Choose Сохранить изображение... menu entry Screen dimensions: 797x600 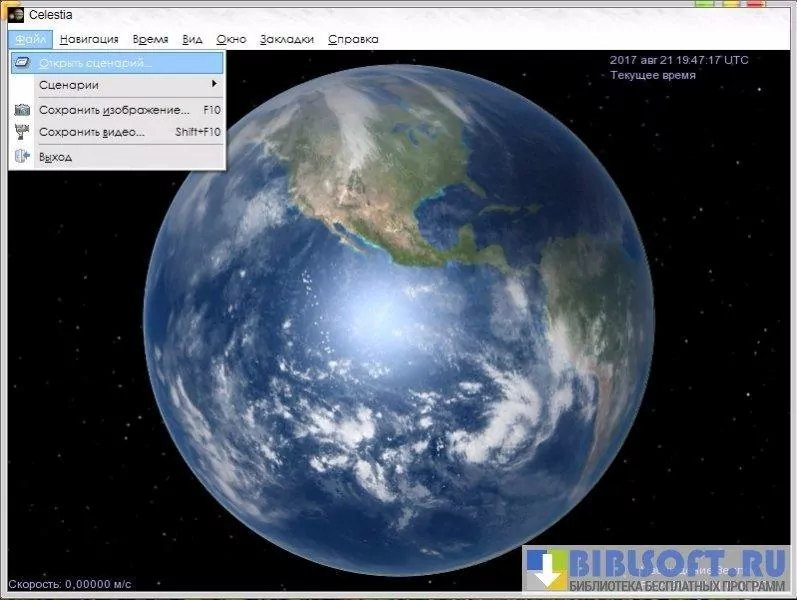(x=114, y=109)
